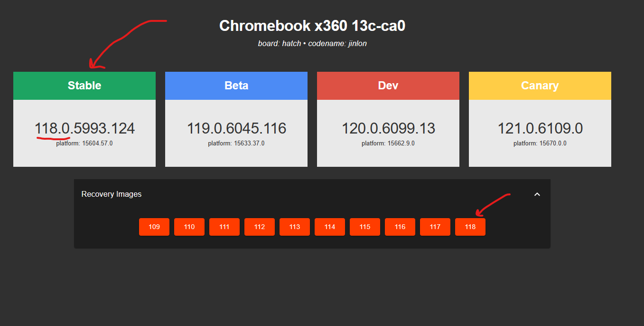644x326 pixels.
Task: Download recovery image 110
Action: coord(189,227)
